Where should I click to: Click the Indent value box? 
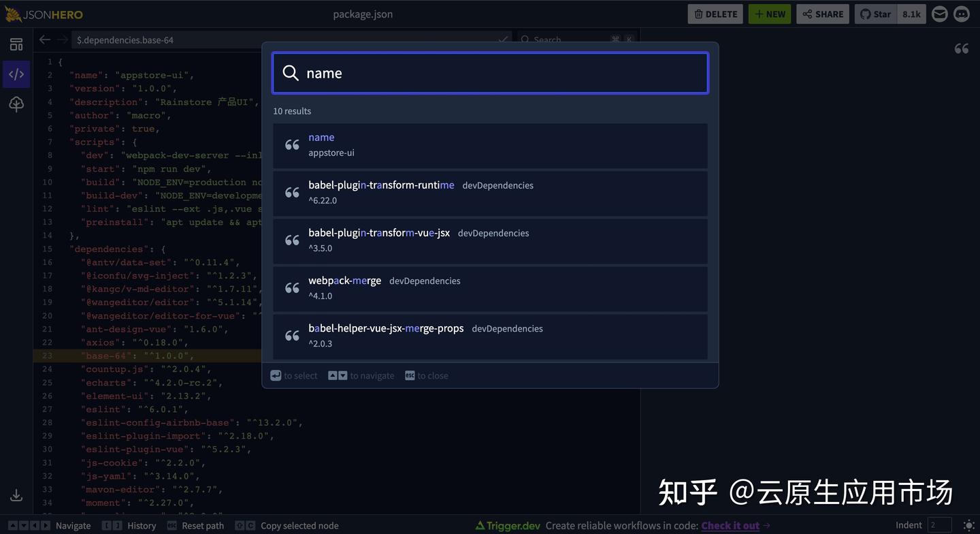point(940,525)
